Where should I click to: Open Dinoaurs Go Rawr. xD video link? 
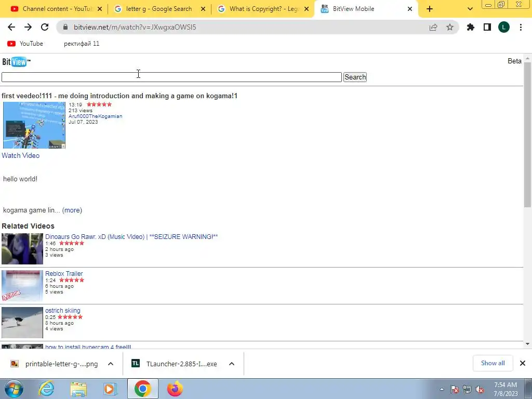[x=131, y=237]
